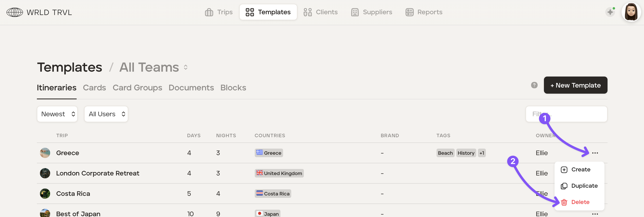The width and height of the screenshot is (644, 217).
Task: Open the Reports section
Action: click(x=424, y=12)
